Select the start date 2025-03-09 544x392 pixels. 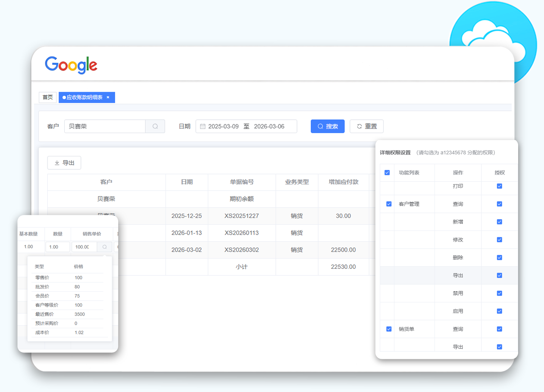tap(223, 126)
